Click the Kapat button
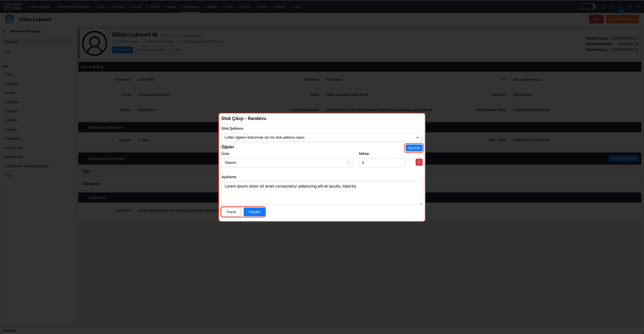 coord(231,212)
